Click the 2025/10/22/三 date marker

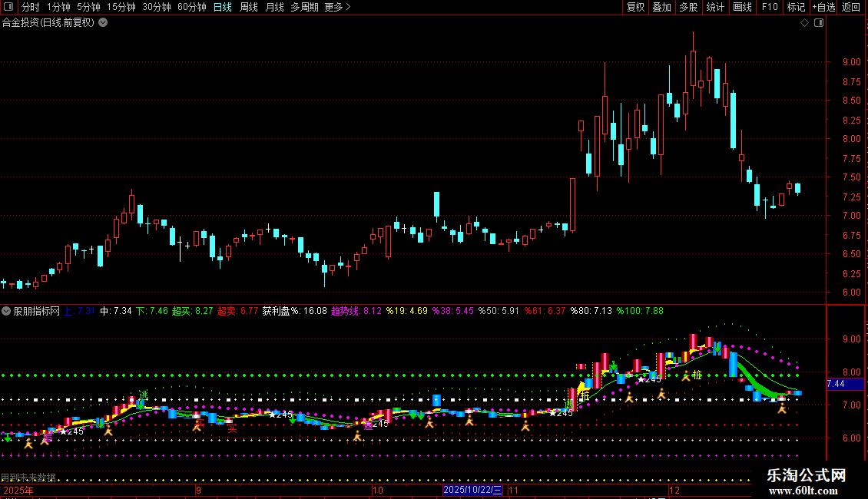[472, 490]
